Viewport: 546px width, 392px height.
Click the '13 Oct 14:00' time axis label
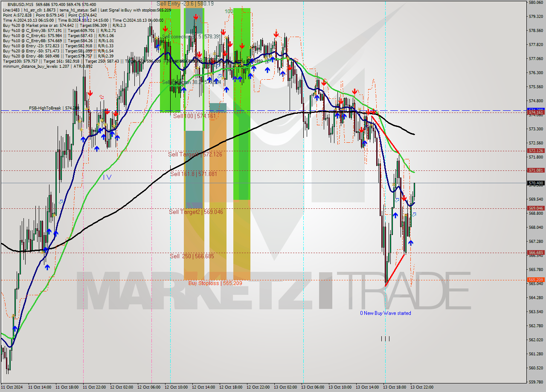click(367, 387)
